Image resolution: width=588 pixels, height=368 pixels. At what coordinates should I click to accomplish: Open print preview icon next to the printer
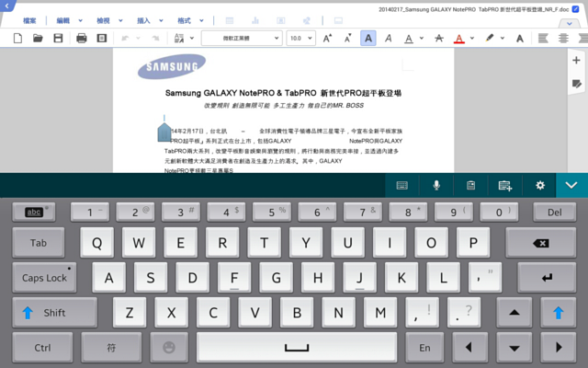click(102, 38)
